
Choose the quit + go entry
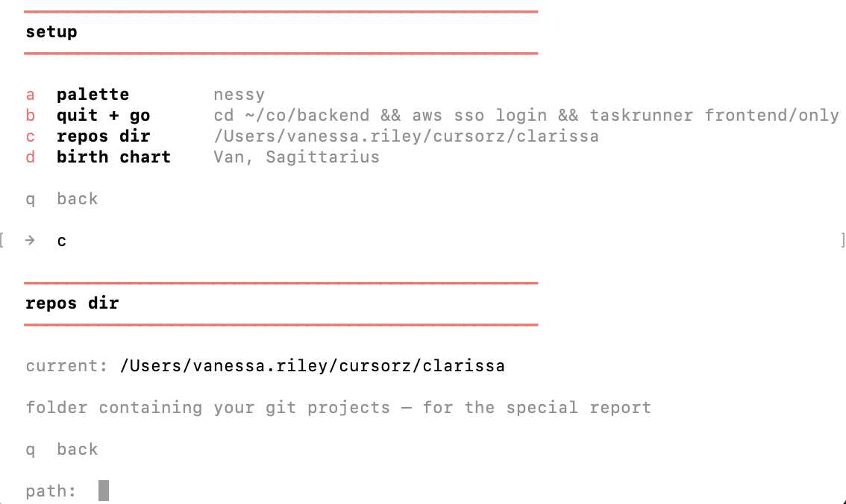[x=103, y=116]
